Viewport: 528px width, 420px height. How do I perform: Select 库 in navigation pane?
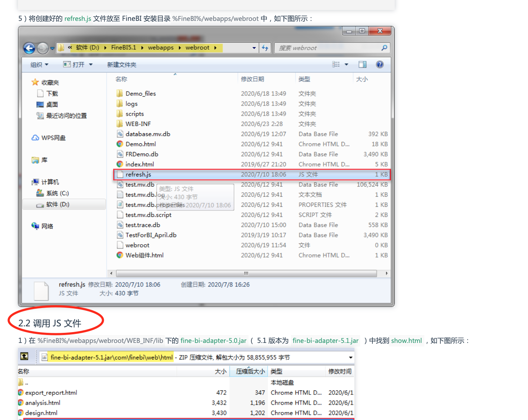40,160
